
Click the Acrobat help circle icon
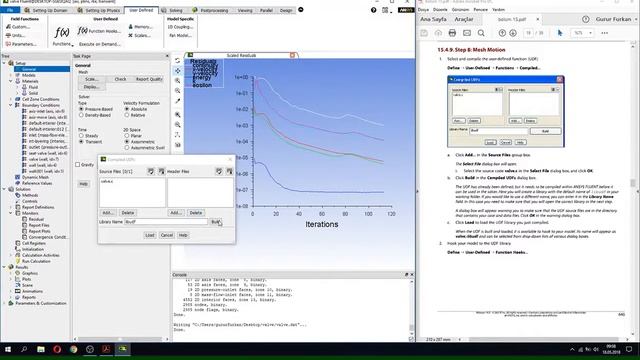[586, 19]
